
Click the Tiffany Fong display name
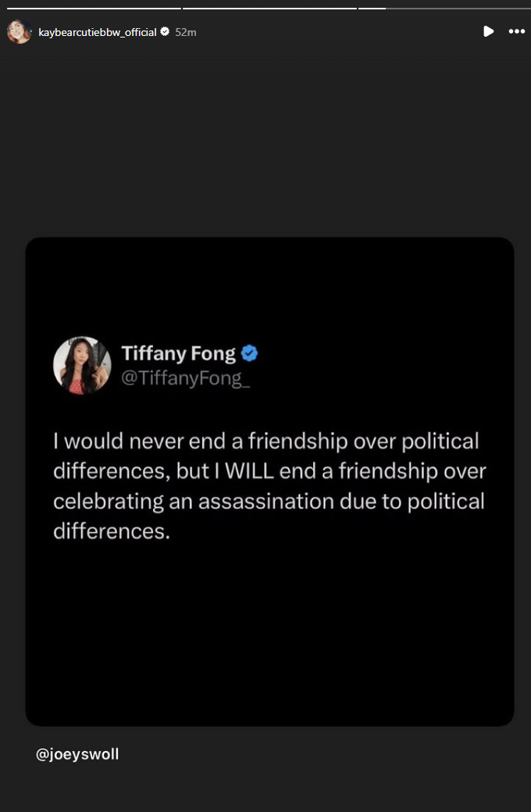(x=178, y=353)
